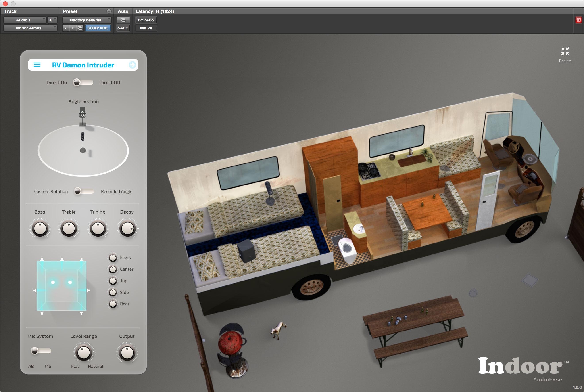This screenshot has width=584, height=392.
Task: Switch Mic System from AB to MS
Action: tap(41, 351)
